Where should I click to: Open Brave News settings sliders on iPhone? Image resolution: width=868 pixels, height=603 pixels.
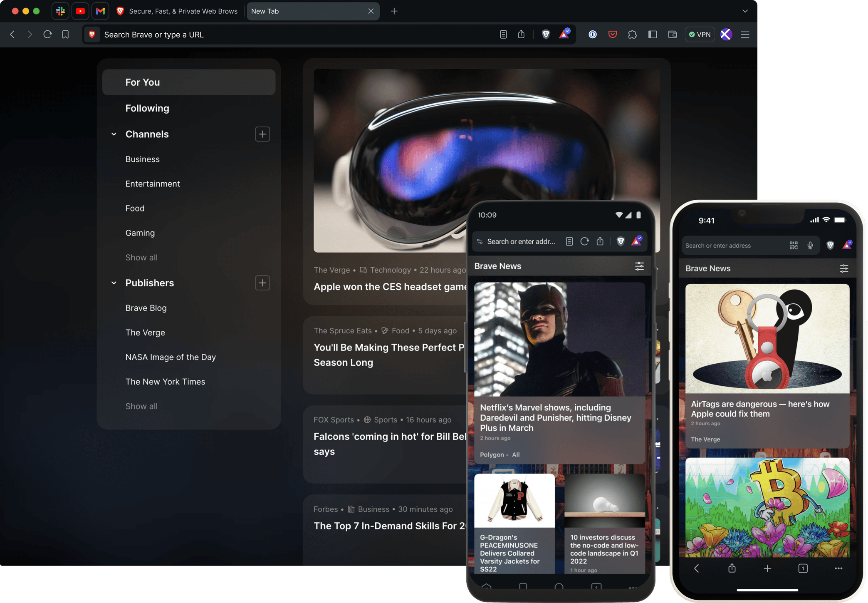844,268
